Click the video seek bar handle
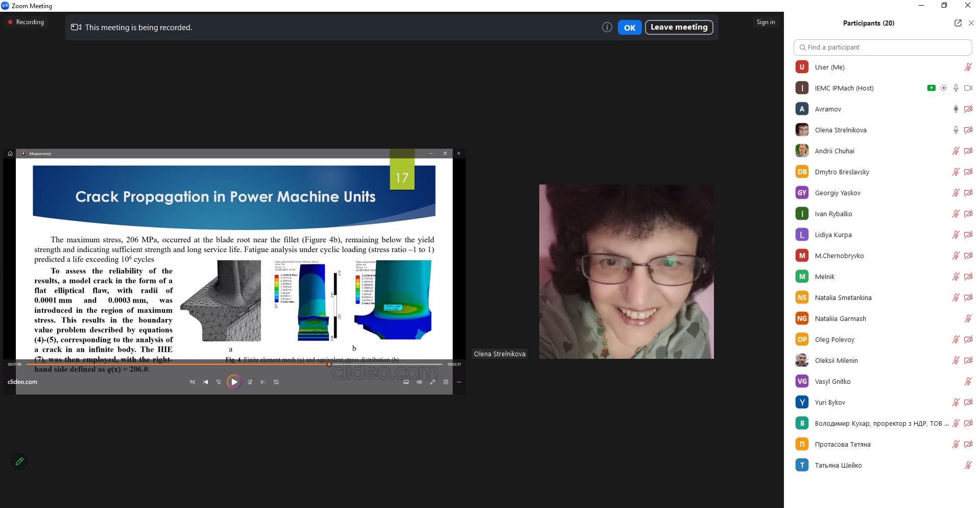The height and width of the screenshot is (508, 980). click(x=329, y=364)
